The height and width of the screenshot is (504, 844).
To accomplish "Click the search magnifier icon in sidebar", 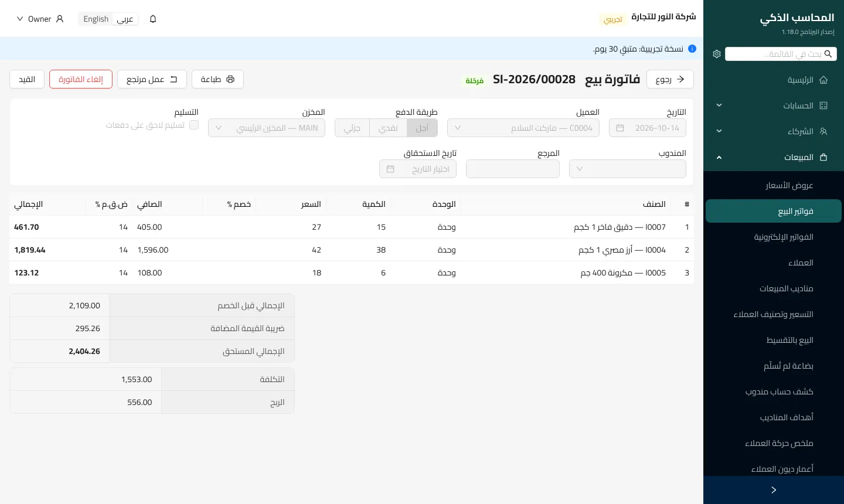I will point(828,54).
